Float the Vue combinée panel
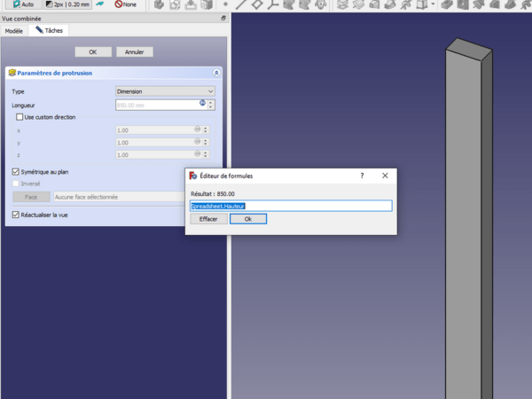Image resolution: width=532 pixels, height=399 pixels. click(x=222, y=18)
